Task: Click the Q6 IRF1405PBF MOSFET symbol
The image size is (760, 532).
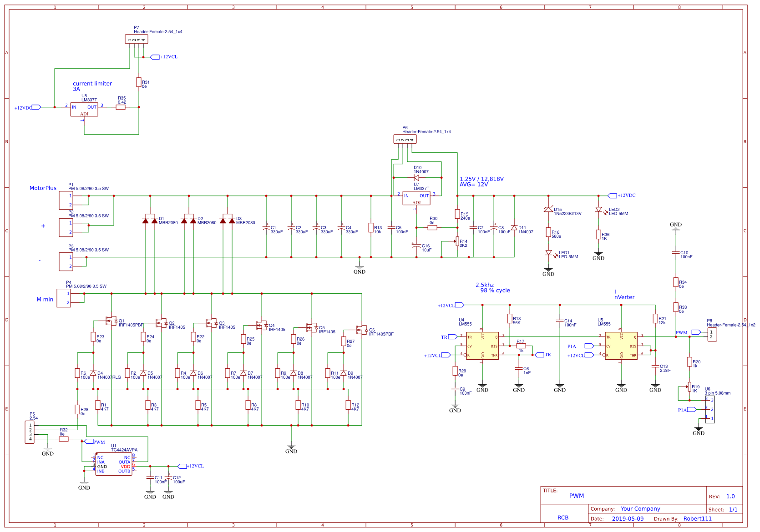Action: click(361, 330)
